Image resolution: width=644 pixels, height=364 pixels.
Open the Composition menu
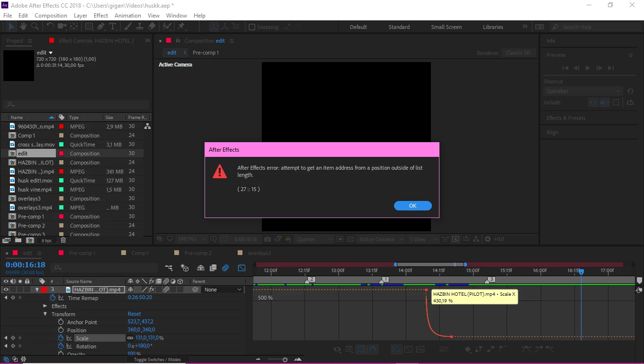(51, 15)
